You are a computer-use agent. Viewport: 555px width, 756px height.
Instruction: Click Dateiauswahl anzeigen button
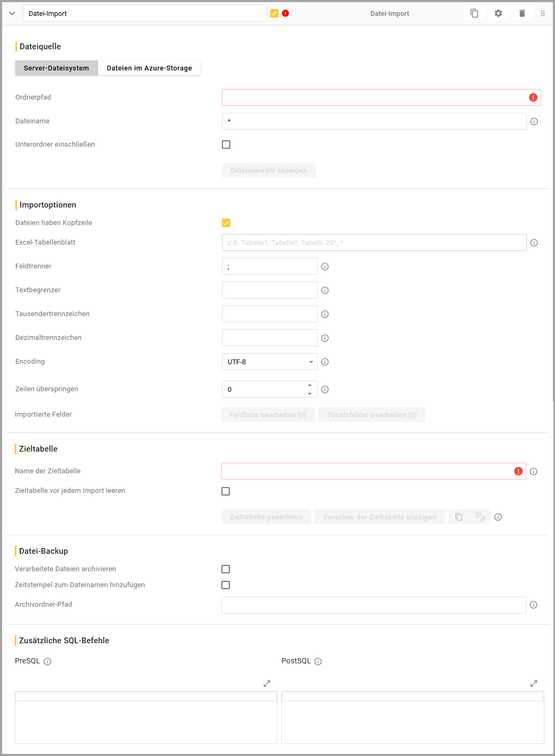(x=268, y=170)
